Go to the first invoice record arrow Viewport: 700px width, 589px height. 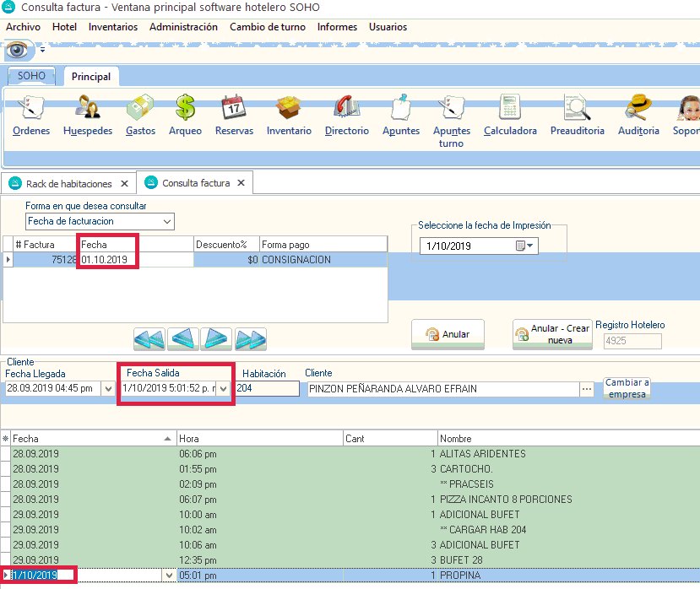[x=149, y=339]
